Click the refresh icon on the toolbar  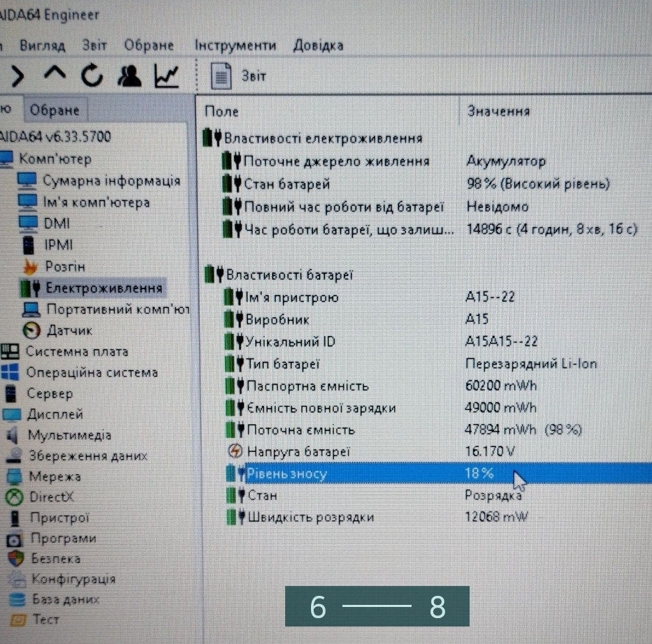[x=93, y=75]
